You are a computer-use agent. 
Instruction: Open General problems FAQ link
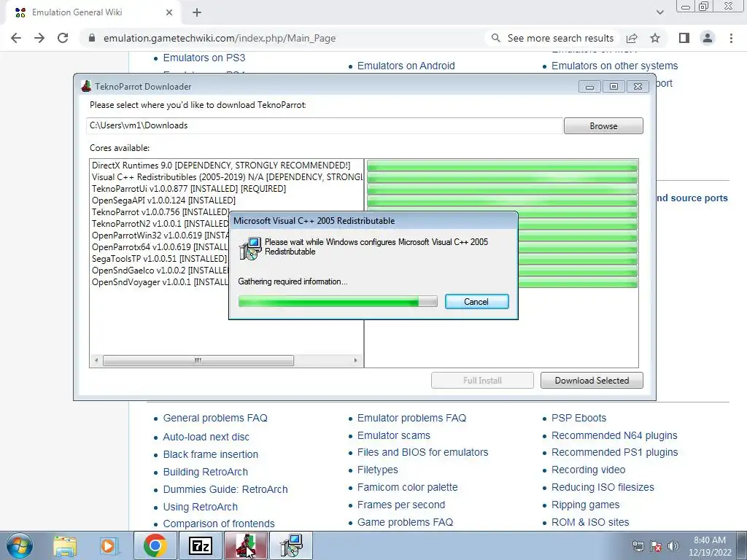pyautogui.click(x=215, y=418)
